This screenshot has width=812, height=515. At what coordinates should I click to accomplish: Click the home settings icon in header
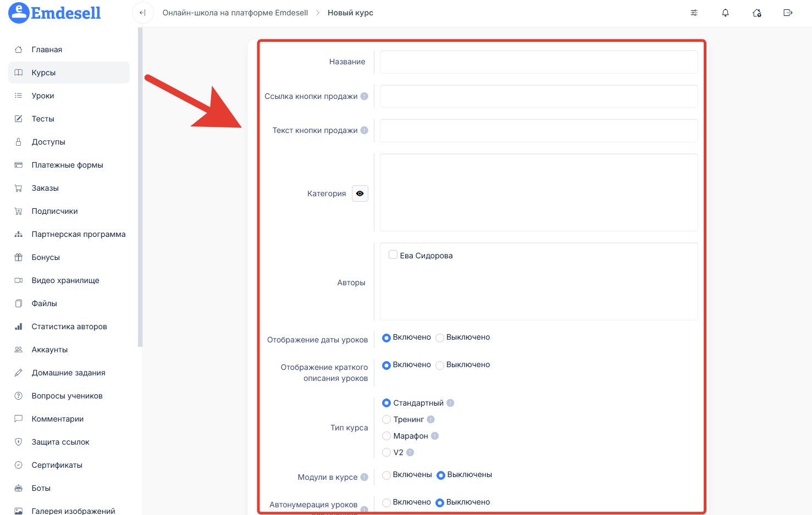756,13
